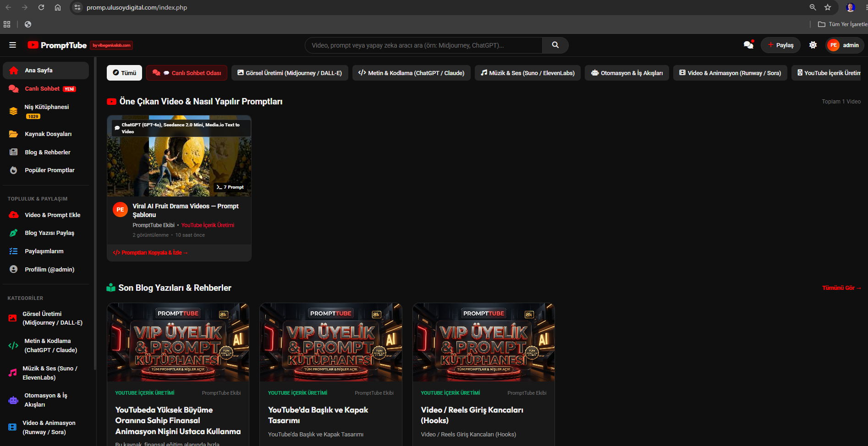
Task: Click the Blog Yazısı Paylaş pen icon
Action: point(14,233)
